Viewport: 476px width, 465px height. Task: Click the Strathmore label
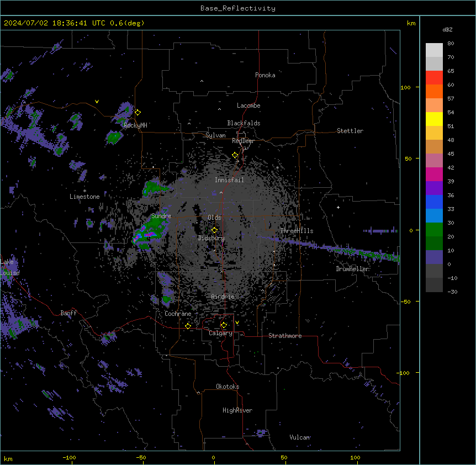(285, 336)
